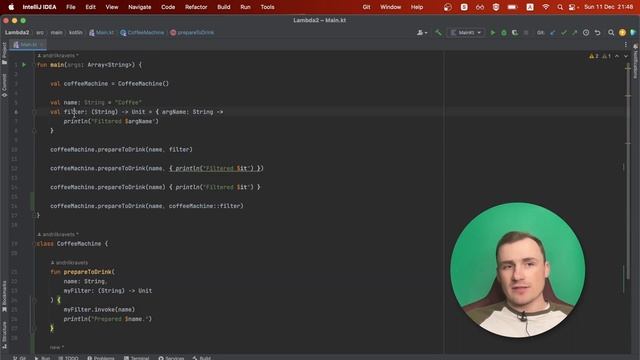Collapse the CoffeeMachine class fold marker

pyautogui.click(x=34, y=244)
